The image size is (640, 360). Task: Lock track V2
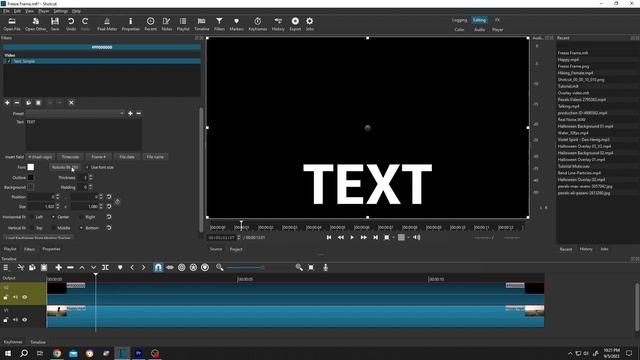pos(6,297)
